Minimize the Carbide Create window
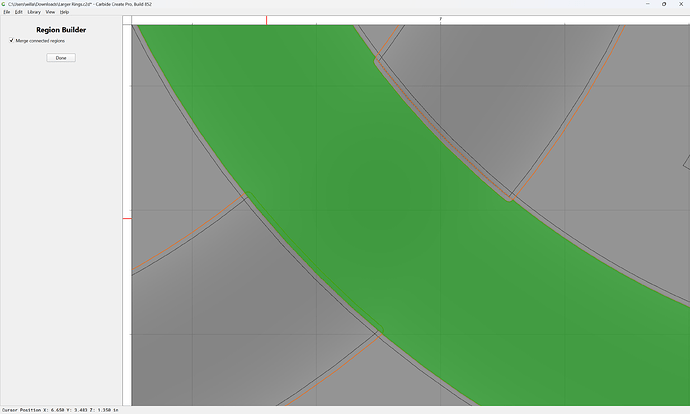The width and height of the screenshot is (690, 414). (648, 4)
